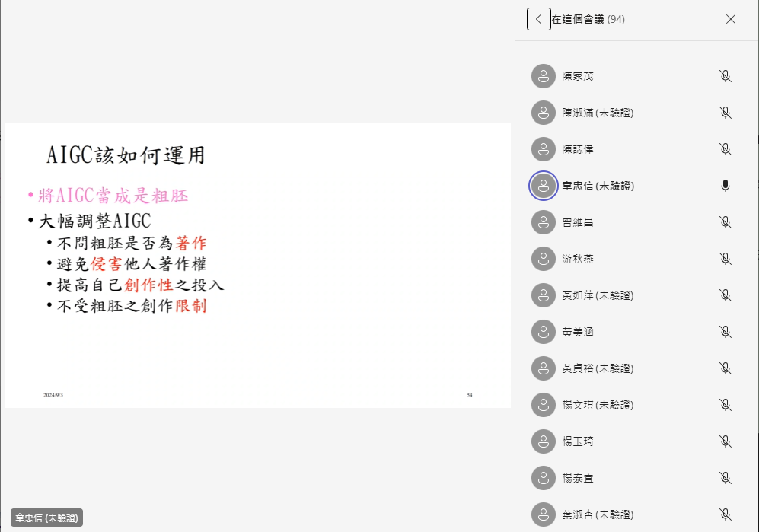The height and width of the screenshot is (532, 759).
Task: Click 章忠信's active microphone icon
Action: [725, 186]
